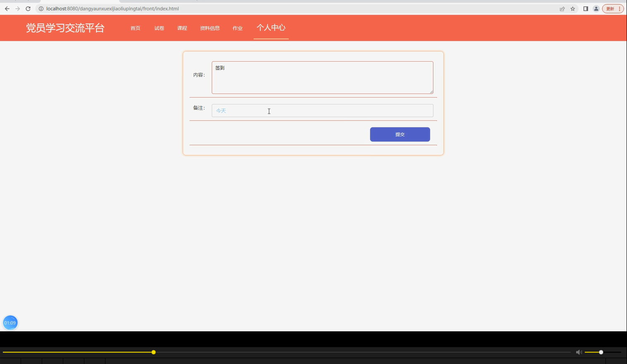627x364 pixels.
Task: Reload the page with refresh icon
Action: pyautogui.click(x=28, y=9)
